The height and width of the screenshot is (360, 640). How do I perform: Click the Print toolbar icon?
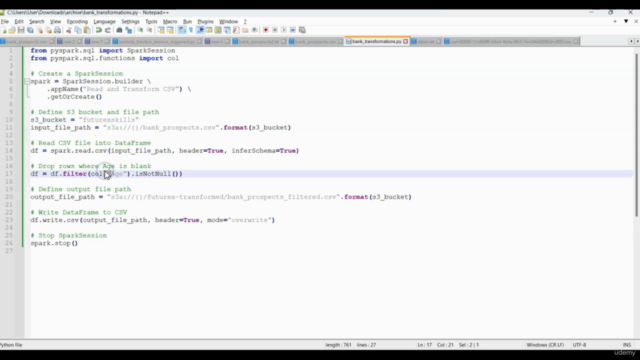(58, 30)
